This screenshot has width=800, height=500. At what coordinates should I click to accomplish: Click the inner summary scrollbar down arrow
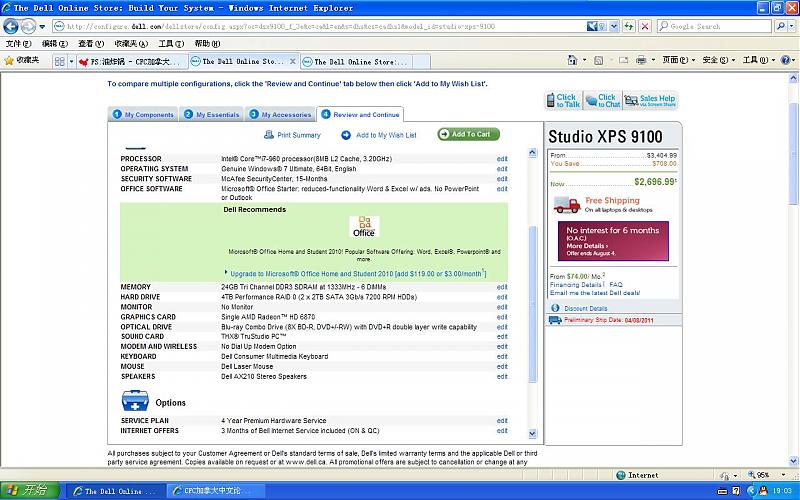pyautogui.click(x=533, y=434)
